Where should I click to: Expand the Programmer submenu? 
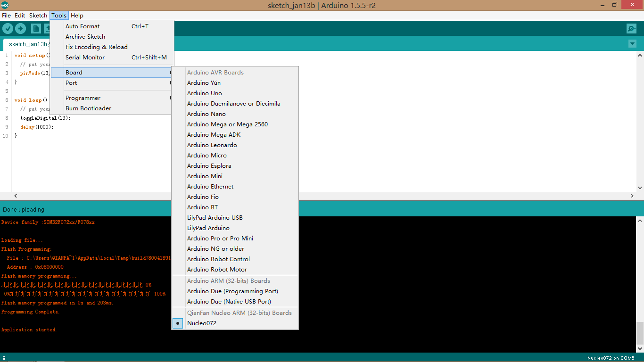tap(112, 98)
